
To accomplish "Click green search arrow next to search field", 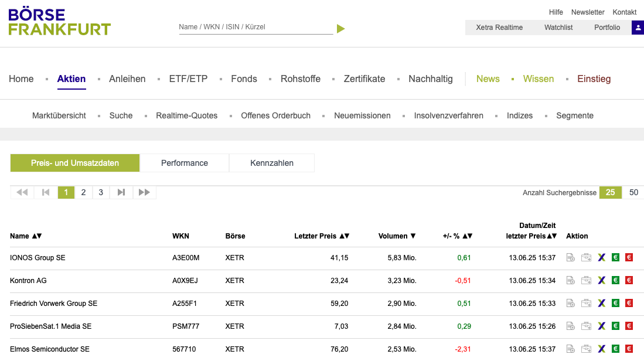I will click(x=340, y=29).
